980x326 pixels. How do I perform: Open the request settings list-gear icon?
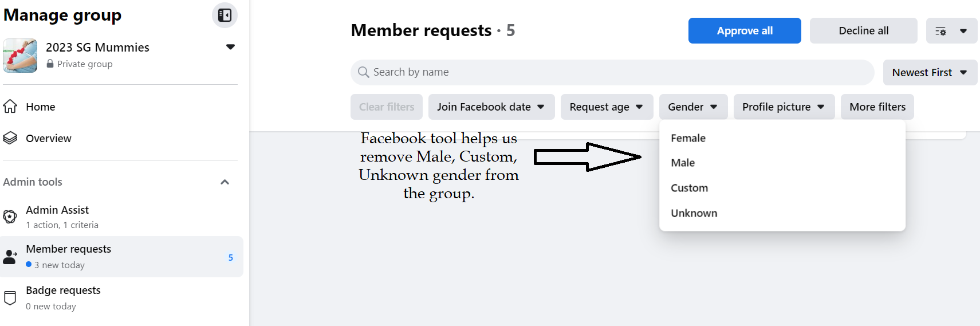coord(940,31)
